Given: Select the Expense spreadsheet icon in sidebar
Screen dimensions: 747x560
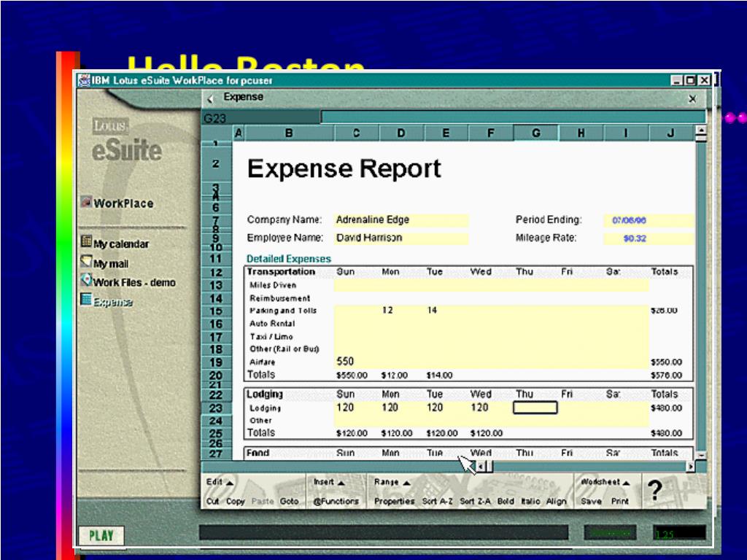Looking at the screenshot, I should pos(86,300).
